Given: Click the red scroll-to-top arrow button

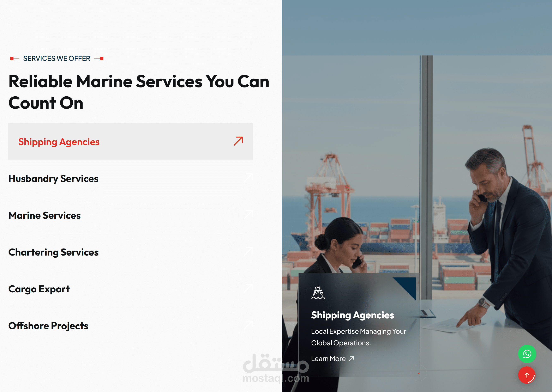Looking at the screenshot, I should click(527, 375).
